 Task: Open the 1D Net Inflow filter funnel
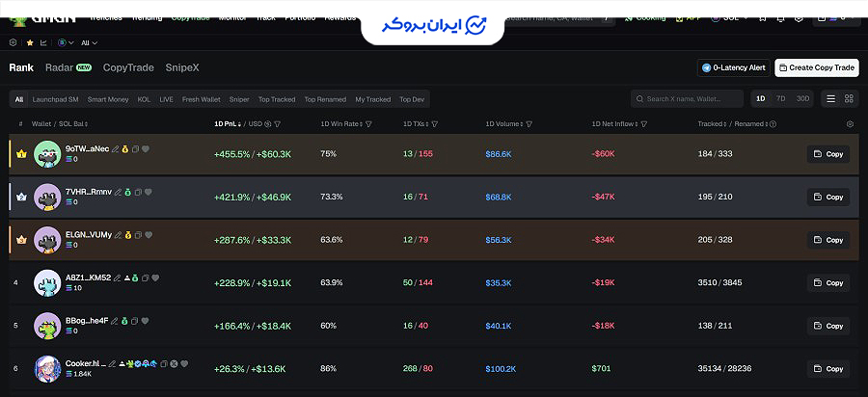tap(644, 124)
